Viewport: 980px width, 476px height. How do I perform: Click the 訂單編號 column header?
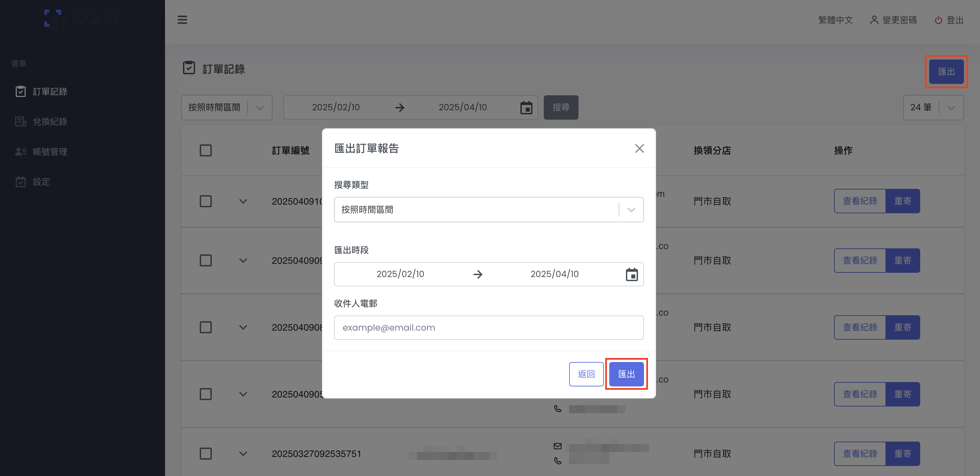point(291,150)
